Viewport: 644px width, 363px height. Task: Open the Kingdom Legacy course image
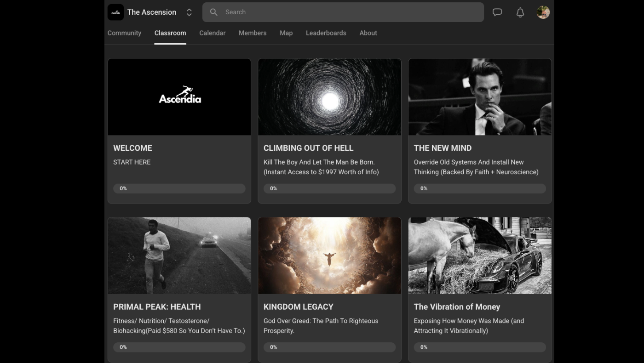[329, 255]
